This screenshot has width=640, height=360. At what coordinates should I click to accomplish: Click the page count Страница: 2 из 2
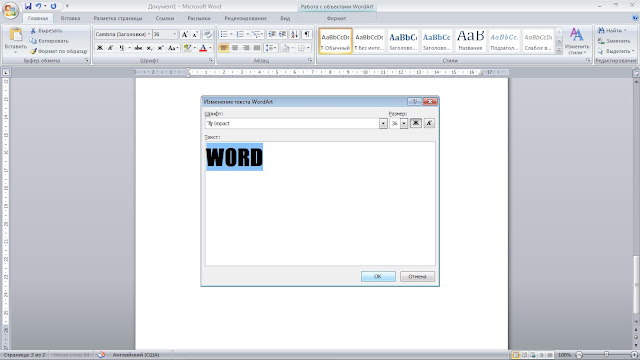(x=24, y=355)
